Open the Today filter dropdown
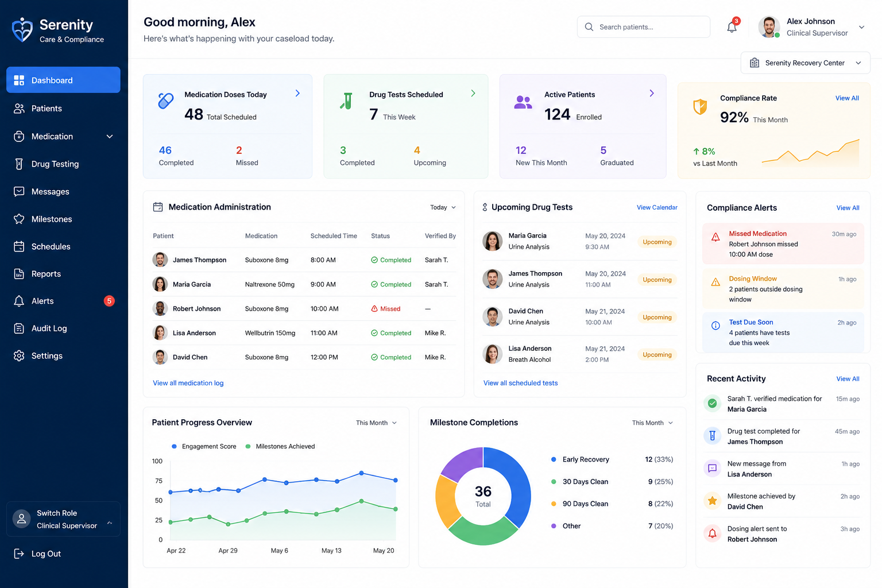This screenshot has height=588, width=882. click(443, 207)
